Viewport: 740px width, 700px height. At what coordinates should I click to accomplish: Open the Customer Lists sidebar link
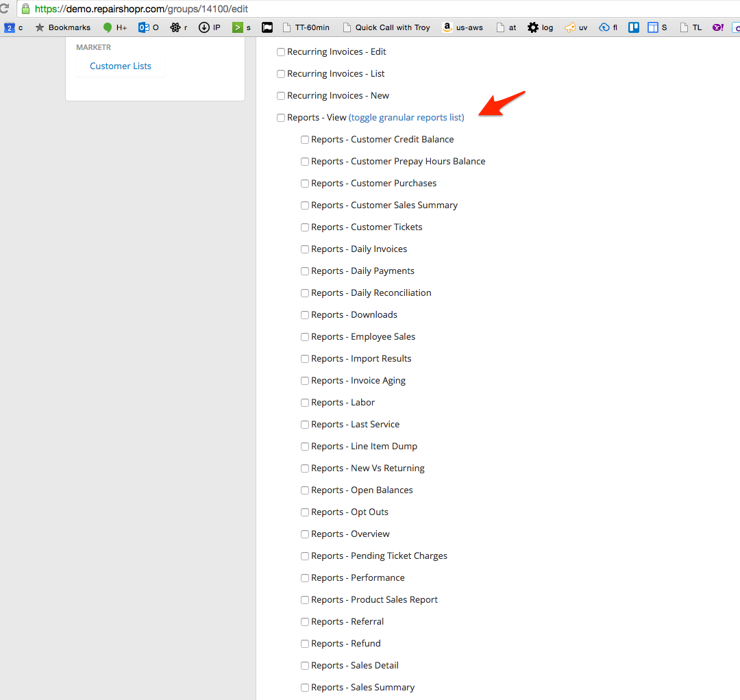tap(121, 66)
